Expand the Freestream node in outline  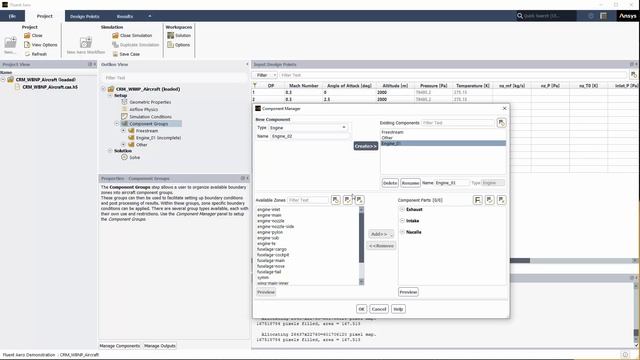click(x=123, y=131)
